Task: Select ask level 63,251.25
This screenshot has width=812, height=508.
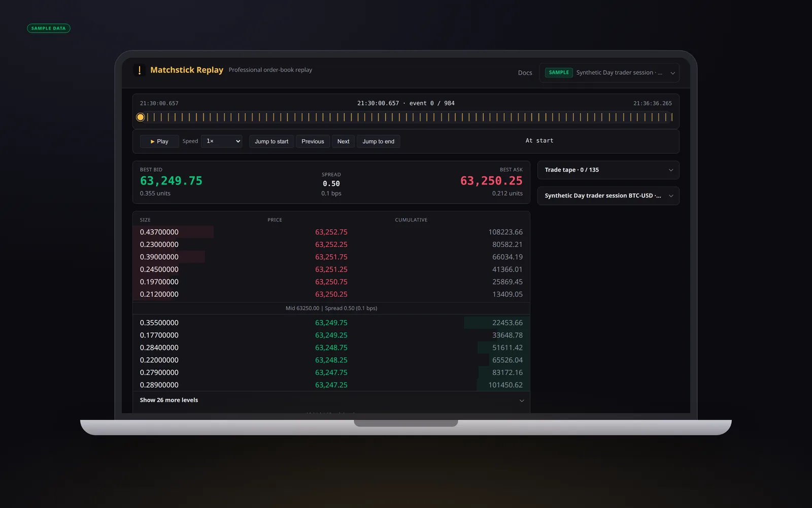Action: pyautogui.click(x=331, y=269)
